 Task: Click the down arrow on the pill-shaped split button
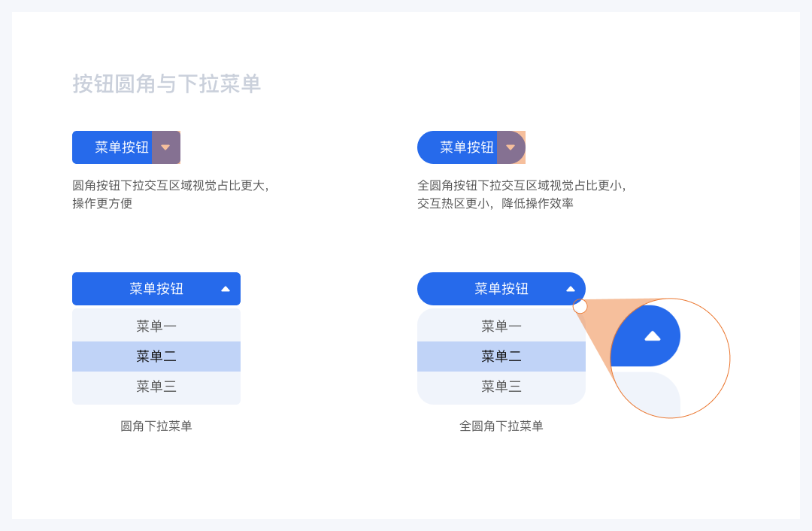click(x=511, y=147)
